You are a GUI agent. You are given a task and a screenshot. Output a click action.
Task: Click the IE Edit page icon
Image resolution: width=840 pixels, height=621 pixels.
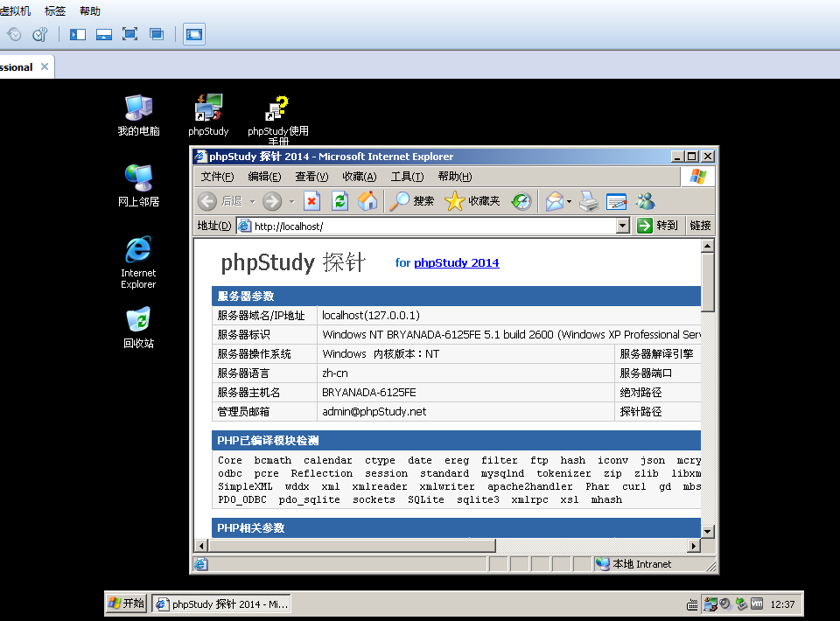click(x=617, y=201)
